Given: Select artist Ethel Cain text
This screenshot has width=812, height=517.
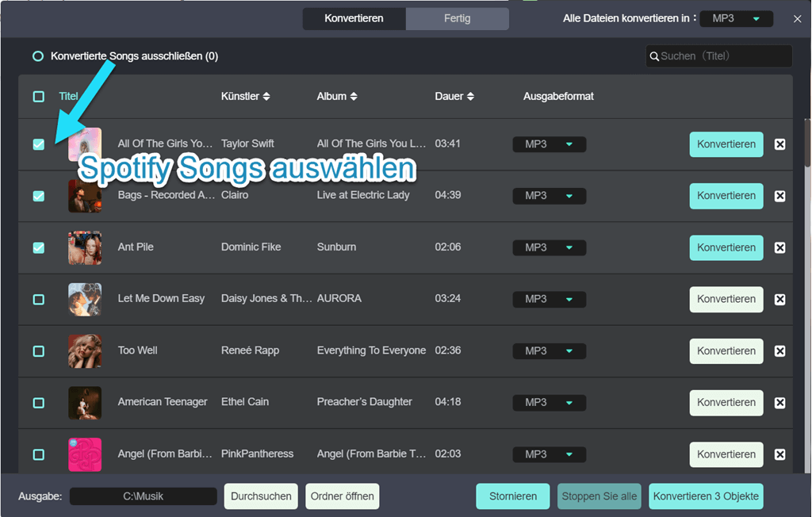Looking at the screenshot, I should (x=245, y=402).
